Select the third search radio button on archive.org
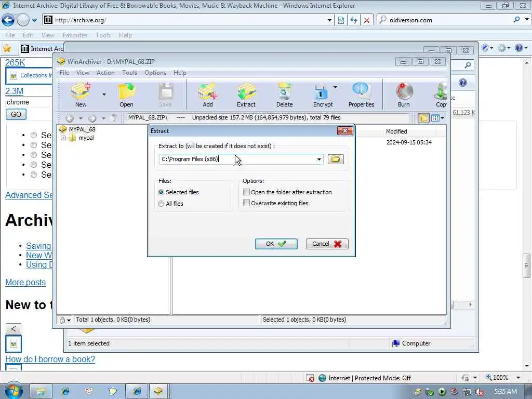 click(x=34, y=155)
